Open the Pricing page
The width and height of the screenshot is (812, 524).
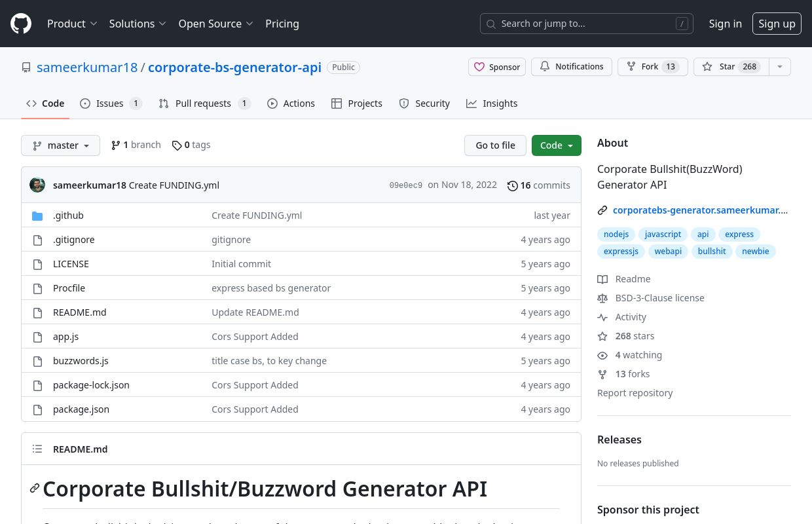282,24
